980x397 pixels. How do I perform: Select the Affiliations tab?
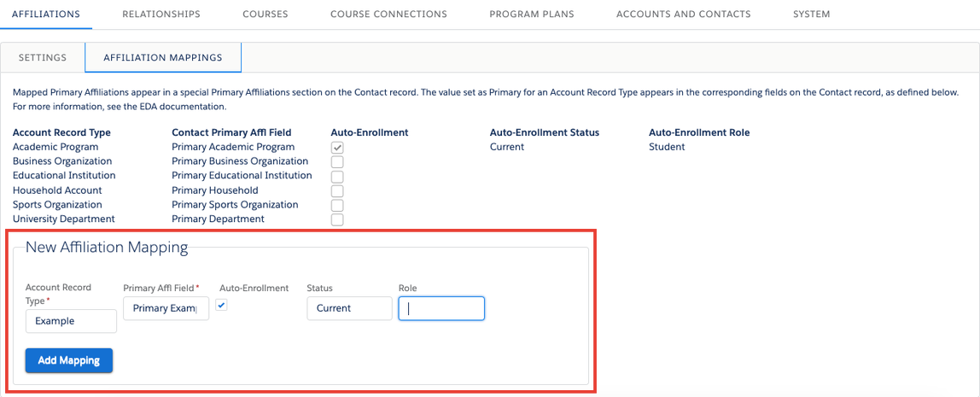point(46,15)
